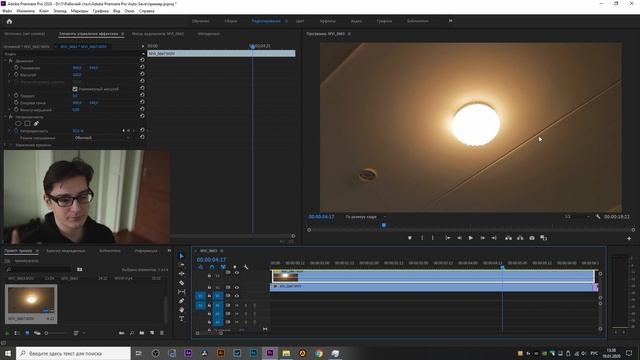The width and height of the screenshot is (640, 360).
Task: Select the Hand tool in the tools panel
Action: click(182, 310)
